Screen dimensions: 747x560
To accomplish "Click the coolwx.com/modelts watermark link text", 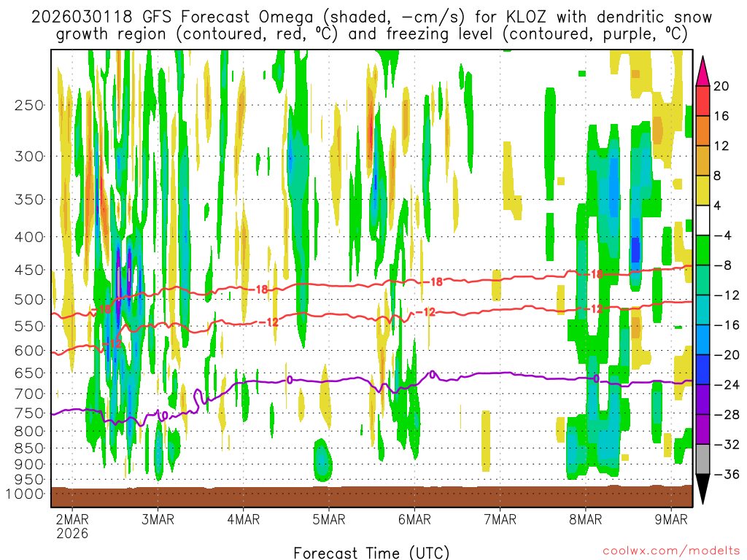I will pos(671,551).
